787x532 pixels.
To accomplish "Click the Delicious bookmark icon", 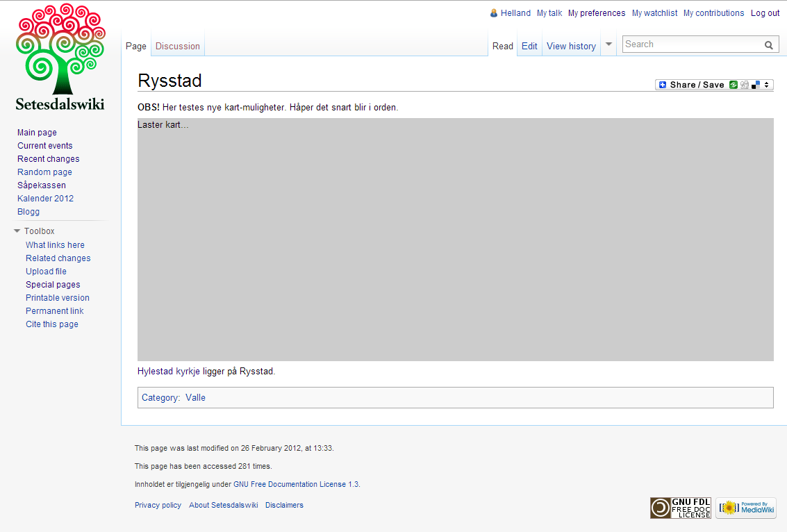I will pos(756,85).
